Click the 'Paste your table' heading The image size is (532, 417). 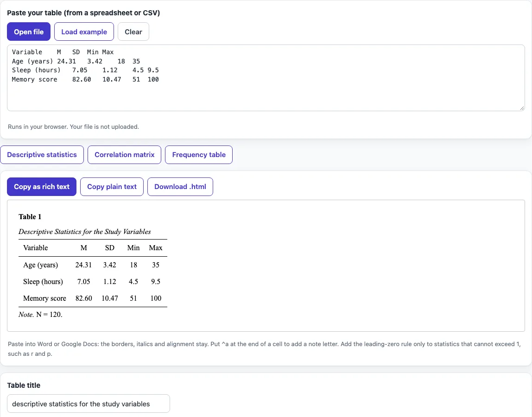pos(83,13)
